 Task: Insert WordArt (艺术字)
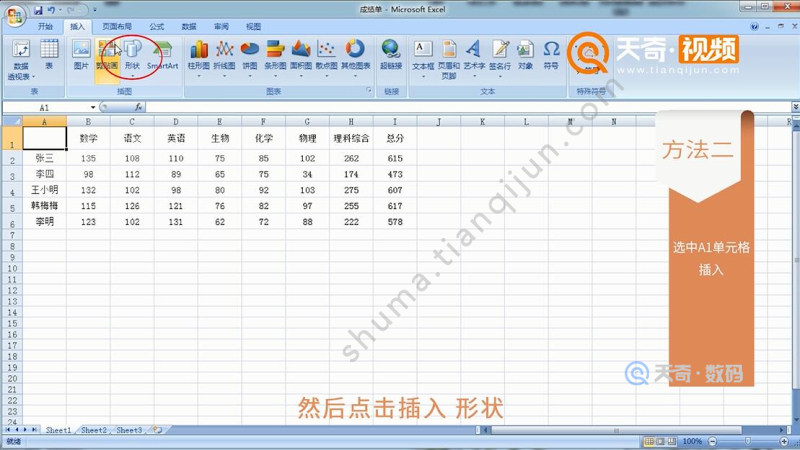tap(474, 58)
